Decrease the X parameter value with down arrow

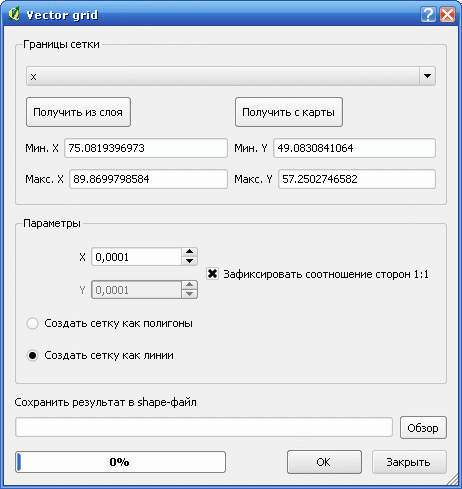tap(190, 261)
